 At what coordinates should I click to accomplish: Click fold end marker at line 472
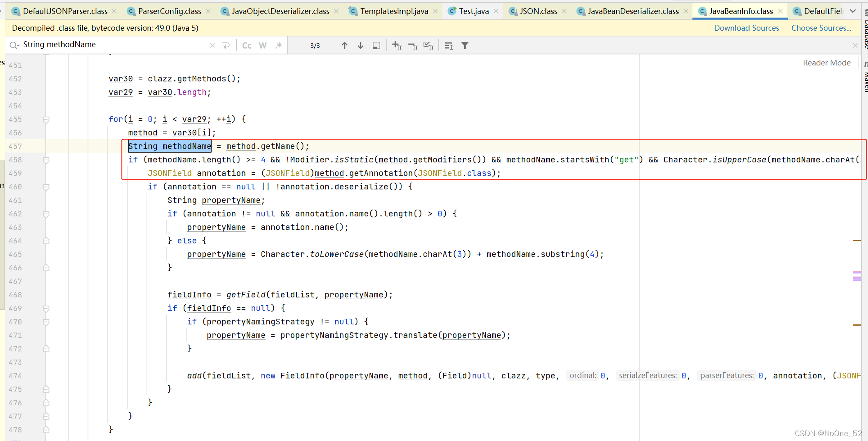coord(46,349)
